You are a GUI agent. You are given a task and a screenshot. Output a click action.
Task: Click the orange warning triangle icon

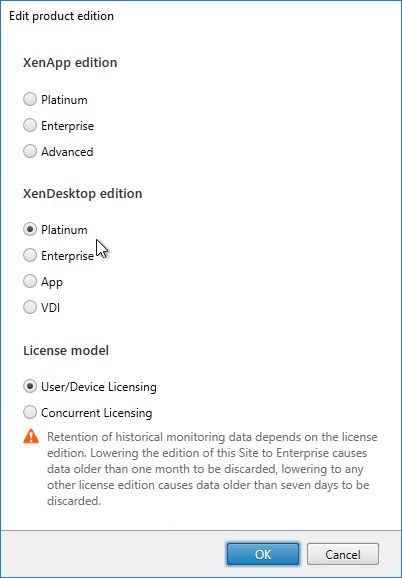(31, 436)
